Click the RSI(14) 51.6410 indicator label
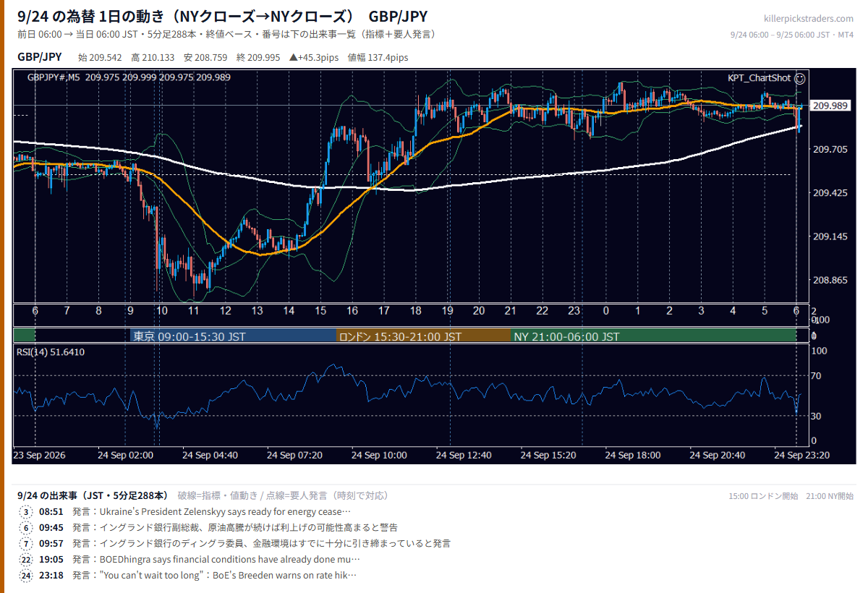The image size is (868, 593). click(x=51, y=352)
